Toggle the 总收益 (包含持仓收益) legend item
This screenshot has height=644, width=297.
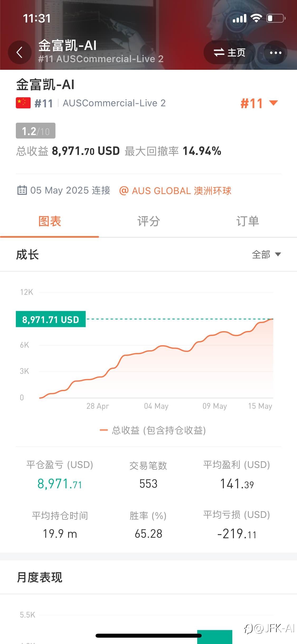[153, 430]
